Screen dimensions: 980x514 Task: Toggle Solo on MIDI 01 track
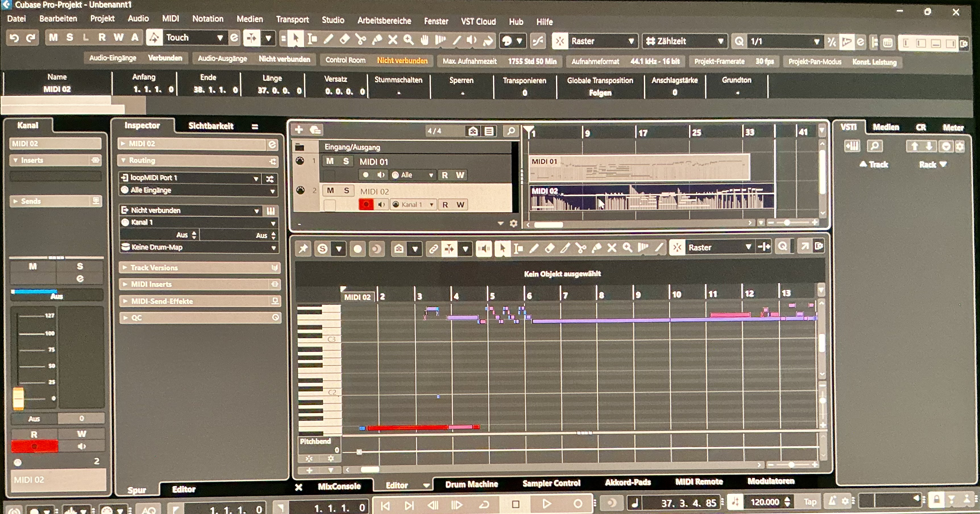point(346,161)
